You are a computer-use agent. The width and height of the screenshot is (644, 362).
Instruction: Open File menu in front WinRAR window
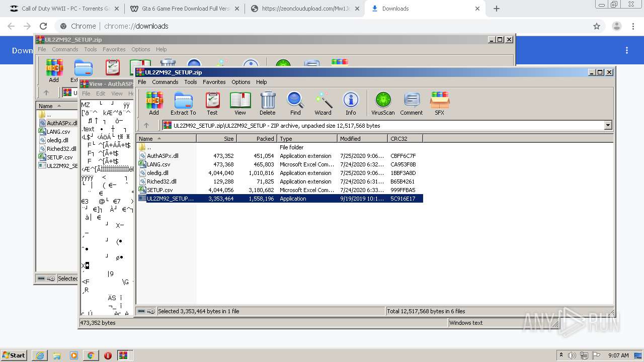pyautogui.click(x=142, y=82)
